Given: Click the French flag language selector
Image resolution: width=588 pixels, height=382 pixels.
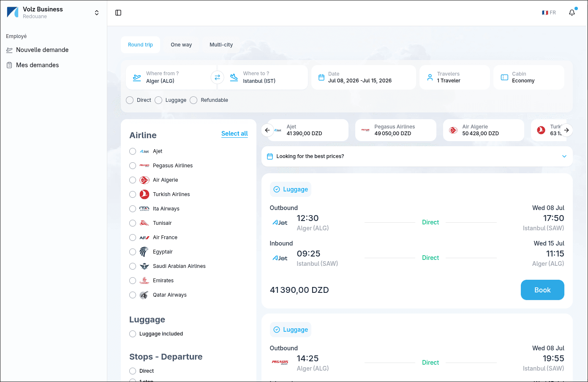Looking at the screenshot, I should 549,13.
